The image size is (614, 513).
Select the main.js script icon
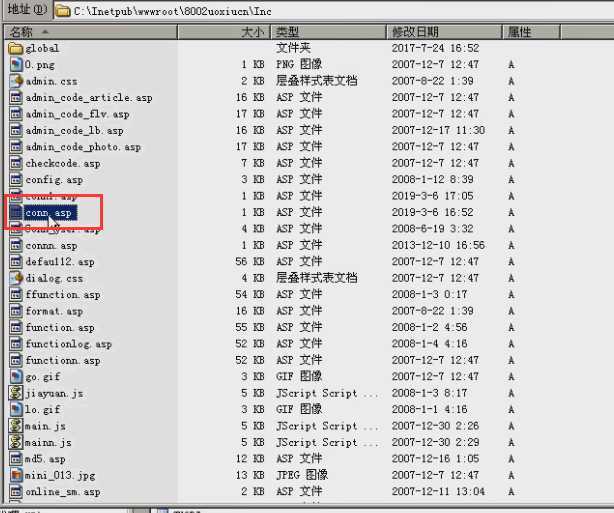click(x=16, y=426)
